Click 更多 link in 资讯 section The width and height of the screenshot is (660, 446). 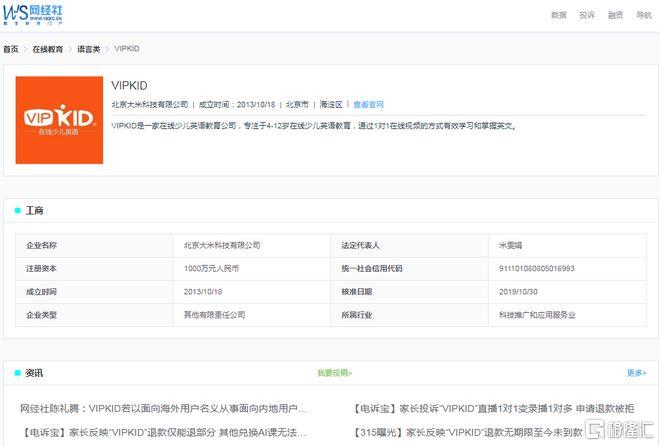click(636, 373)
